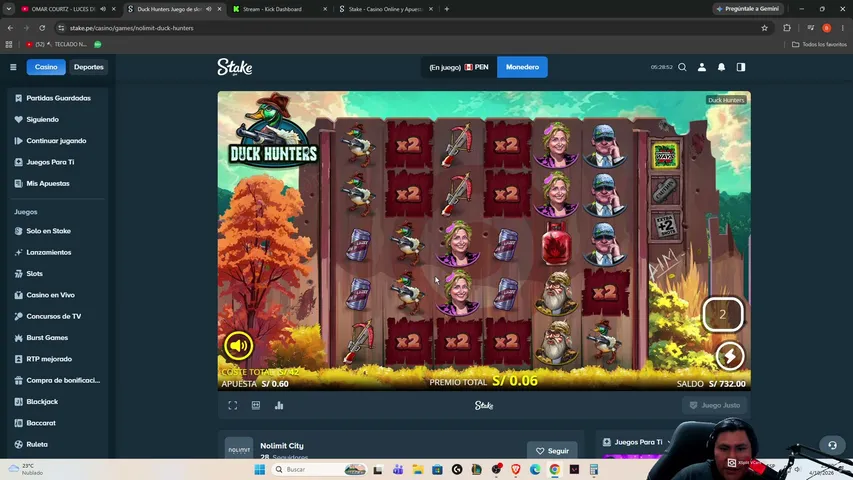Open the tab search chevron
Image resolution: width=853 pixels, height=480 pixels.
tap(9, 9)
